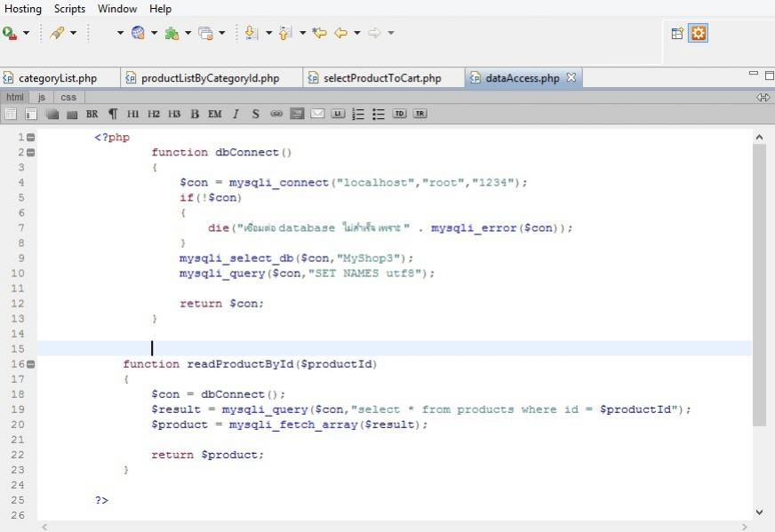Open the Scripts menu
The width and height of the screenshot is (775, 532).
69,9
